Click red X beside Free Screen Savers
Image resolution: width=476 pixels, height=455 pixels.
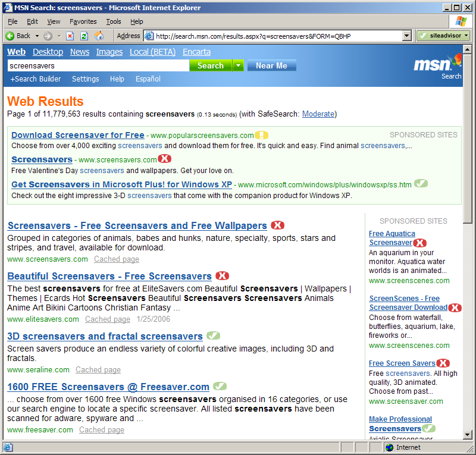(x=443, y=363)
